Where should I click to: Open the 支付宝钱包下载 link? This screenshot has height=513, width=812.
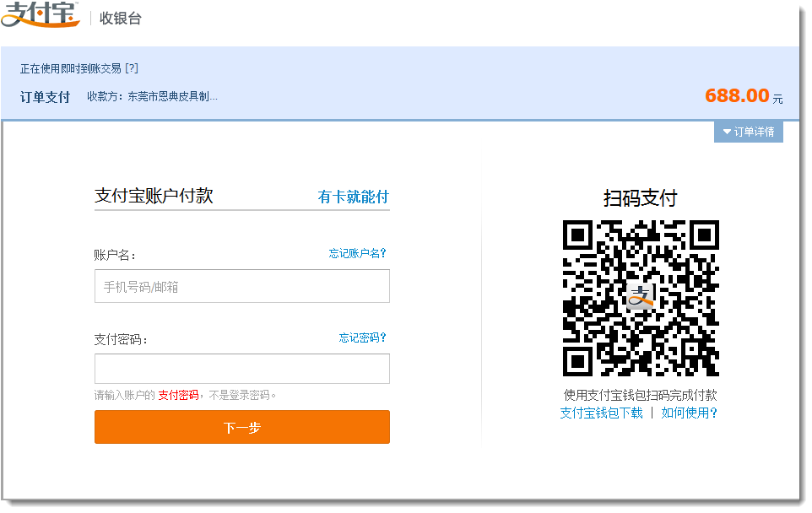tap(601, 413)
